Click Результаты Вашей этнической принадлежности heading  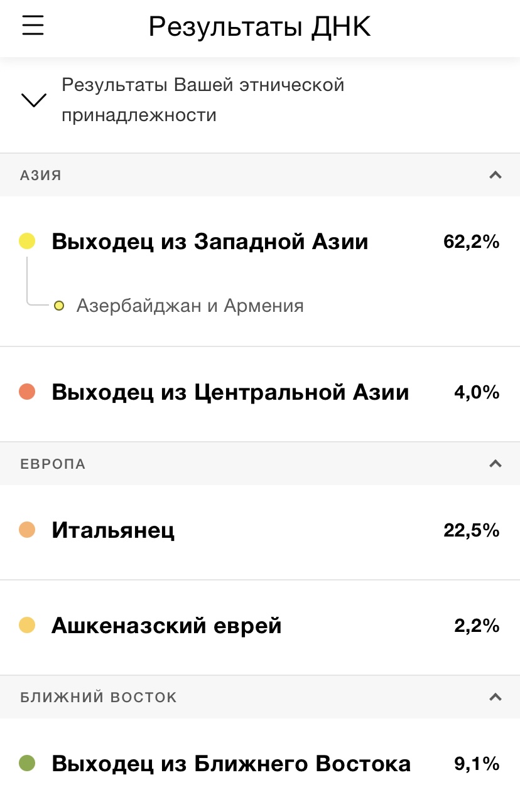(x=203, y=100)
